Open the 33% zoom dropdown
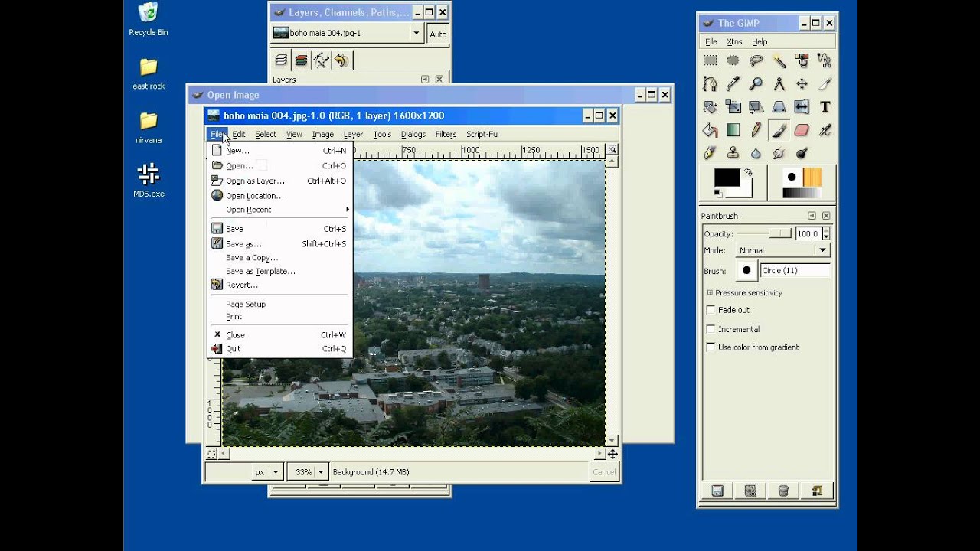Screen dimensions: 980x551 308,472
